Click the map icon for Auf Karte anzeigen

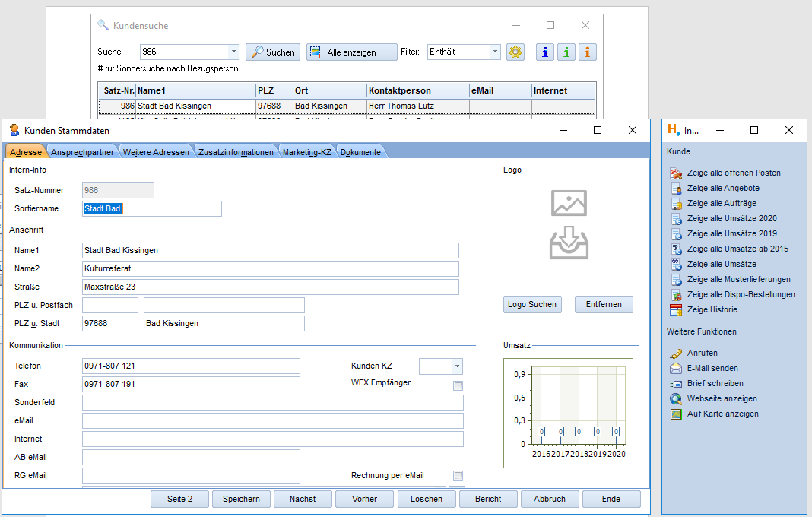point(676,414)
